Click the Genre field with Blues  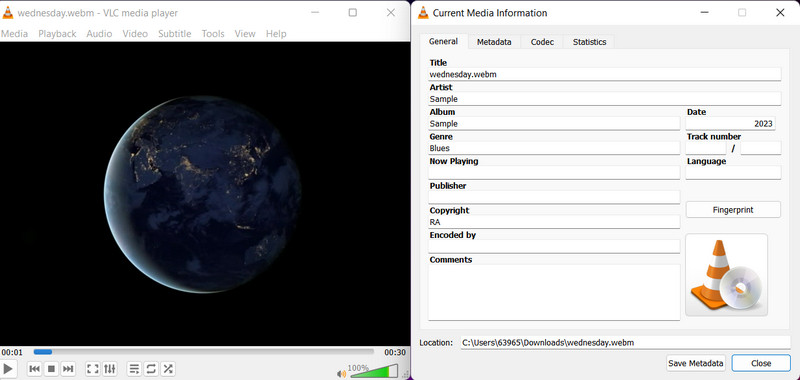pyautogui.click(x=554, y=148)
